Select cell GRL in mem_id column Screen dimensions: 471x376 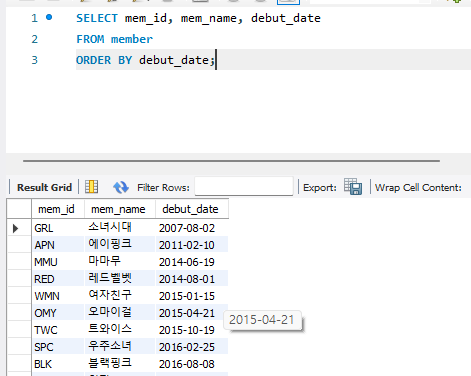tap(58, 228)
